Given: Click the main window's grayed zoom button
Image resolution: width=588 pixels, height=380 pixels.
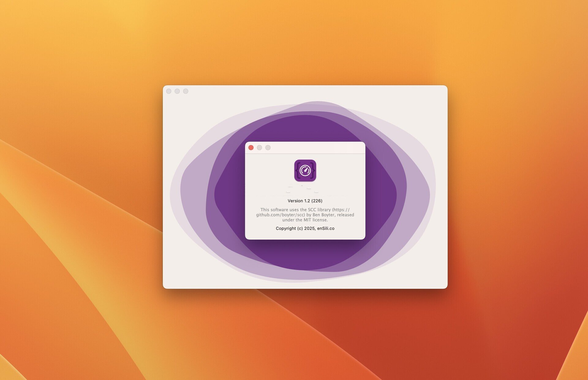Looking at the screenshot, I should (186, 91).
